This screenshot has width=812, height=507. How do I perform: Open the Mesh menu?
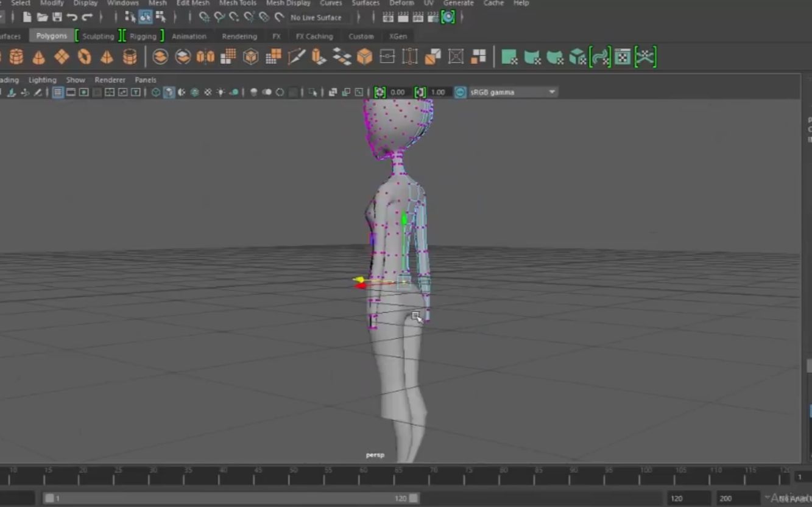coord(157,4)
